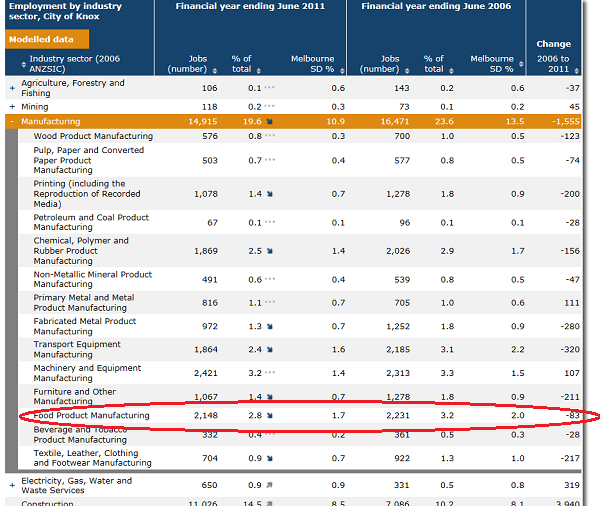Sort by Industry sector column arrows

point(22,64)
